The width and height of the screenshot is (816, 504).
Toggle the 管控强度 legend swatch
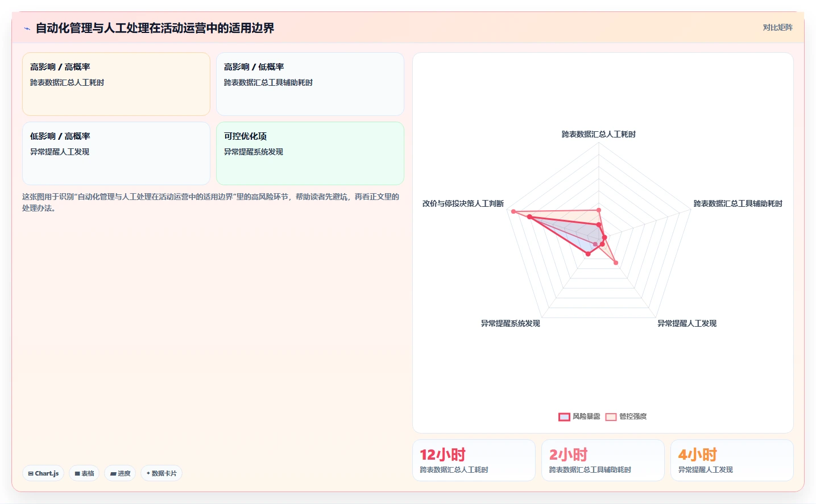coord(611,416)
